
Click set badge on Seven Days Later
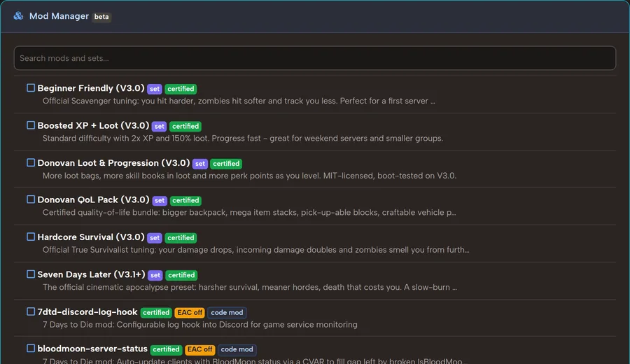click(x=155, y=275)
